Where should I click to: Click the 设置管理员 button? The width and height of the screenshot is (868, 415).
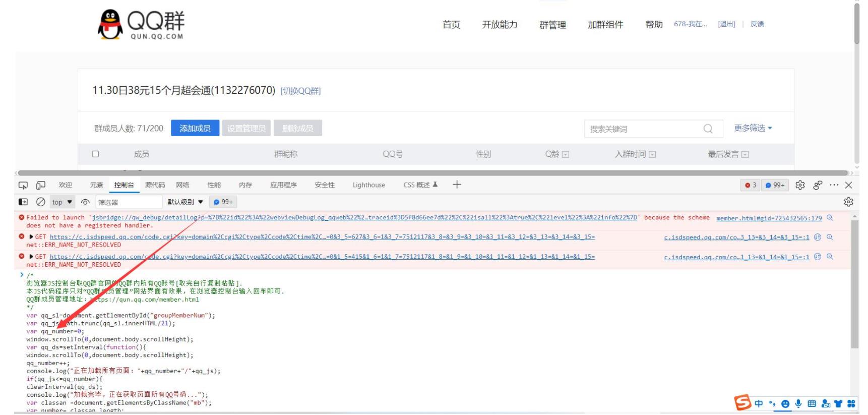click(246, 128)
